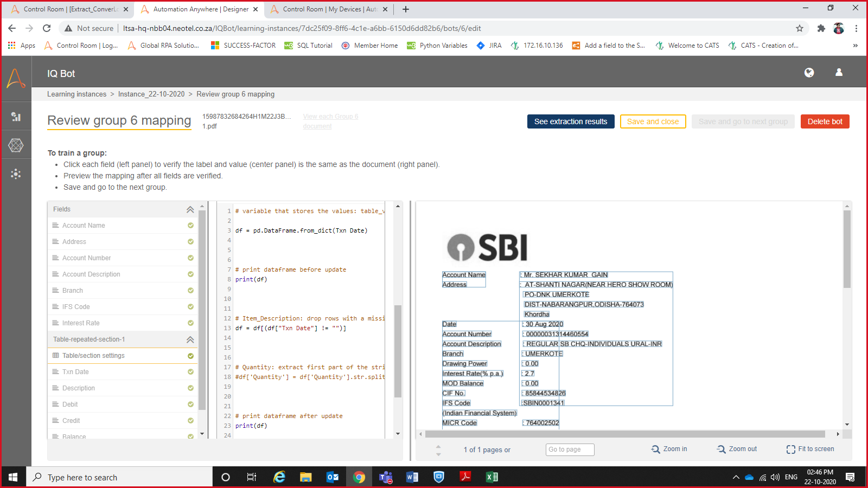Screen dimensions: 868x488
Task: Click the Save and close button
Action: tap(653, 121)
